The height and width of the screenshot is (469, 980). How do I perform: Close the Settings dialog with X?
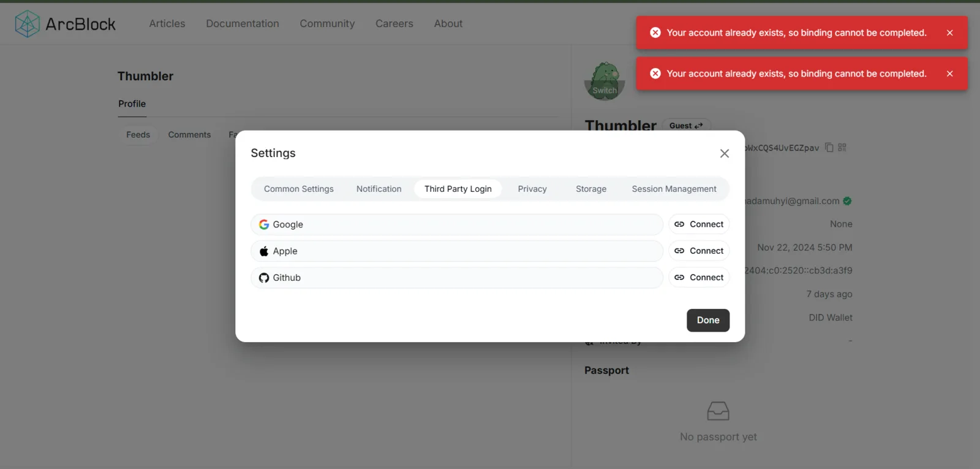(725, 153)
